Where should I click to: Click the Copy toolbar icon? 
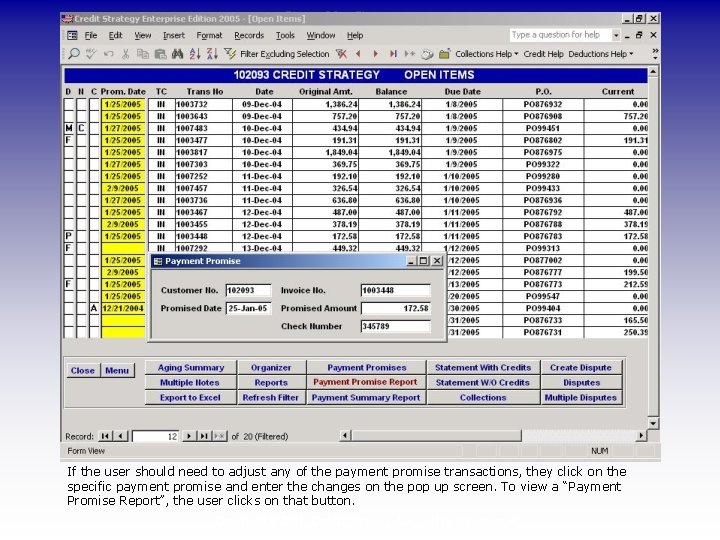pos(143,54)
